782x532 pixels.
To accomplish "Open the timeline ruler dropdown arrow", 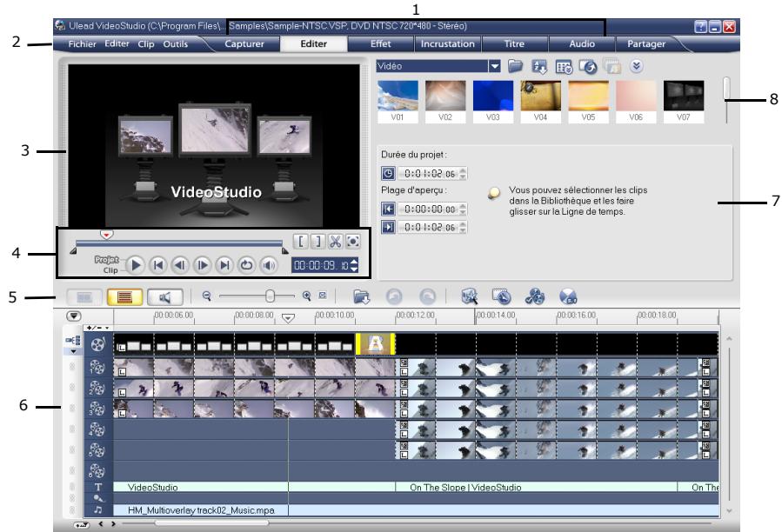I will pos(74,316).
